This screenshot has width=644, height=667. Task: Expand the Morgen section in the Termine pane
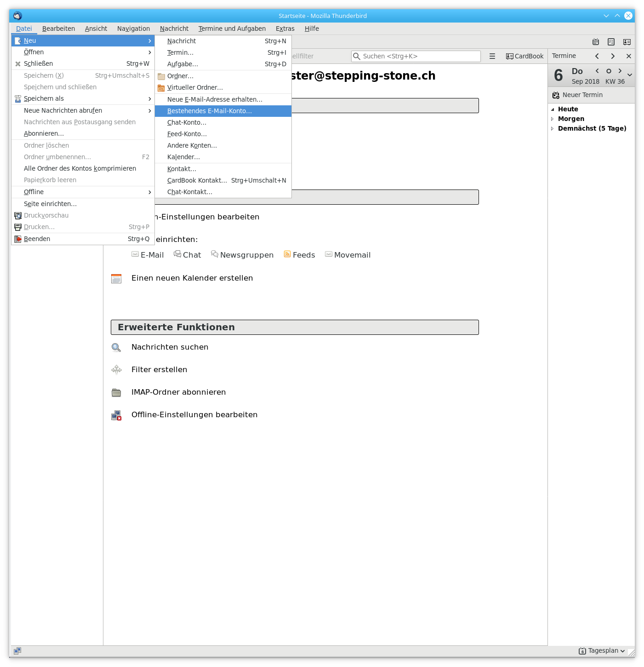pyautogui.click(x=553, y=119)
